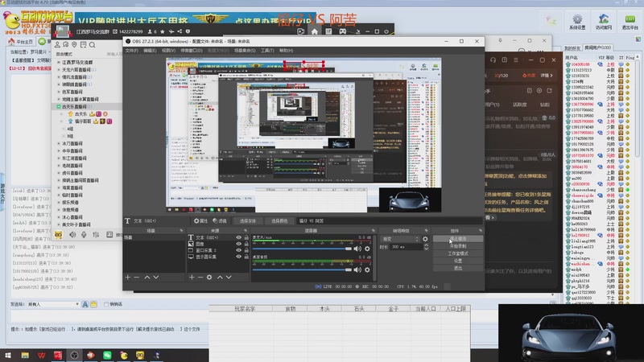The image size is (644, 362).
Task: Click 工作室模式 button in OBS controls
Action: tap(458, 253)
